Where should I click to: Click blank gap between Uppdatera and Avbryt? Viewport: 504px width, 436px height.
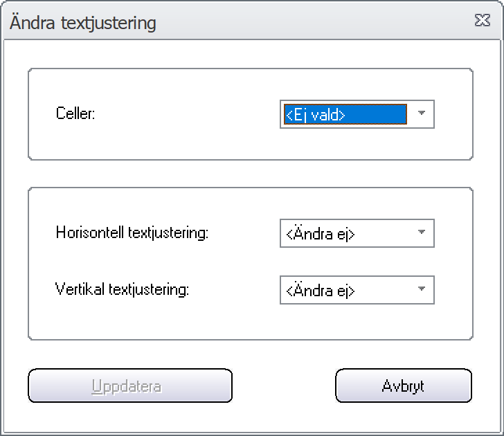tap(284, 385)
